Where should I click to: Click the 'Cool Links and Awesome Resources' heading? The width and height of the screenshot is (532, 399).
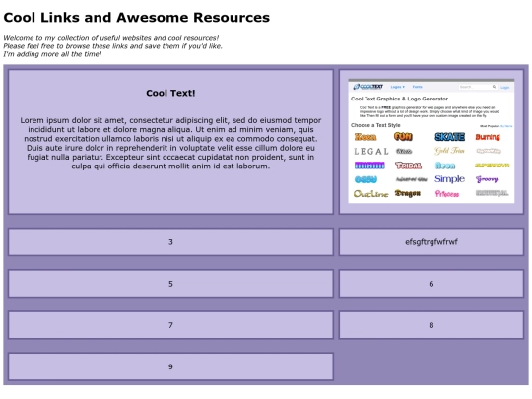click(x=136, y=18)
